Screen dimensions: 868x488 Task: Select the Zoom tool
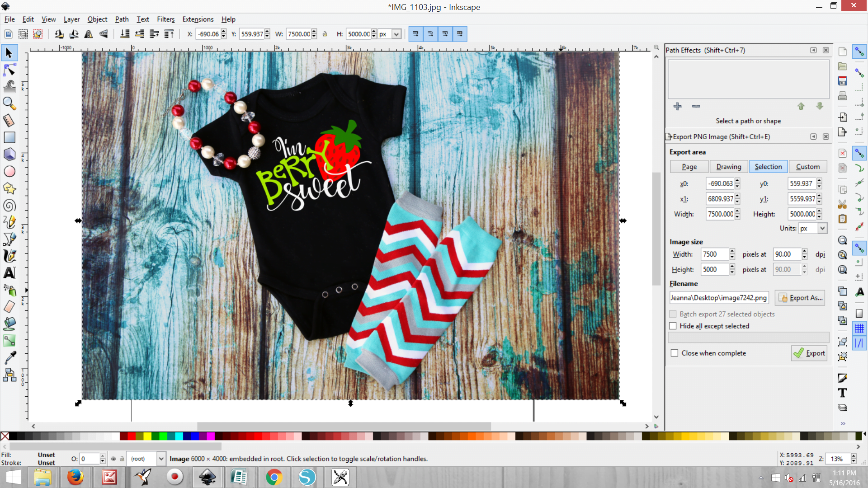9,103
